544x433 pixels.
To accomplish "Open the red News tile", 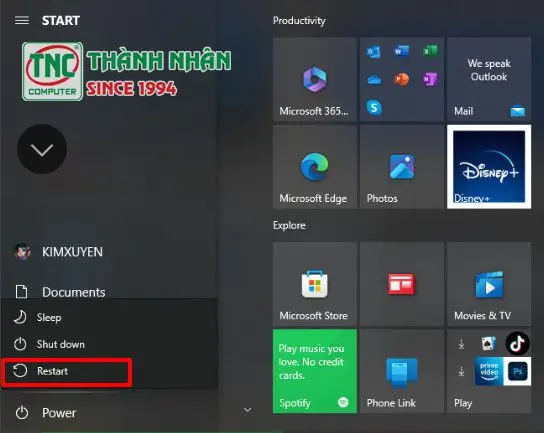I will tap(402, 284).
